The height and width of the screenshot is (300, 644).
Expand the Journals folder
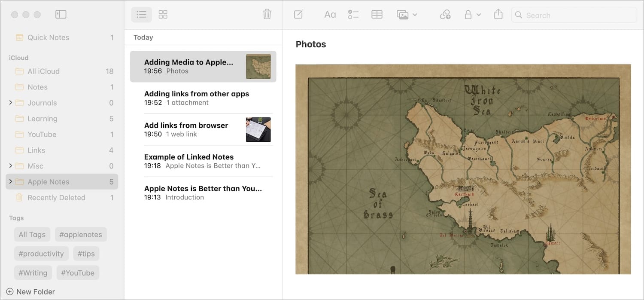[11, 103]
